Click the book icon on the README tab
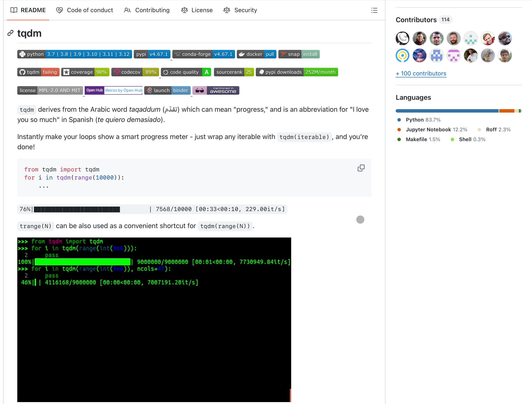This screenshot has height=404, width=532. (x=14, y=10)
